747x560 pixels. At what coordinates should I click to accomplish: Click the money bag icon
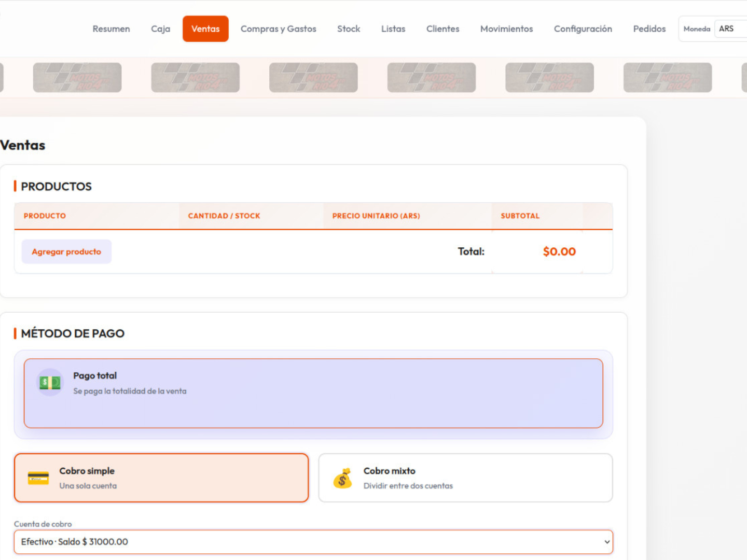[342, 479]
